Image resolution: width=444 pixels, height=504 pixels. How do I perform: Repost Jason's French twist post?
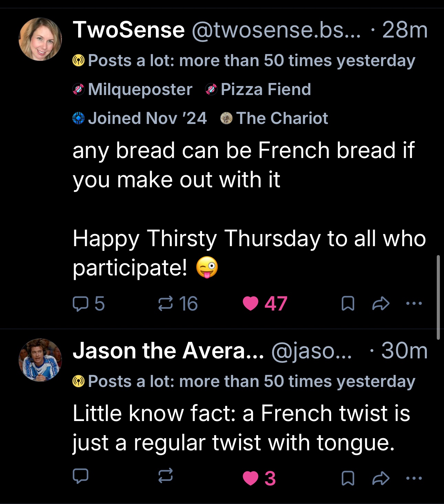pyautogui.click(x=166, y=477)
